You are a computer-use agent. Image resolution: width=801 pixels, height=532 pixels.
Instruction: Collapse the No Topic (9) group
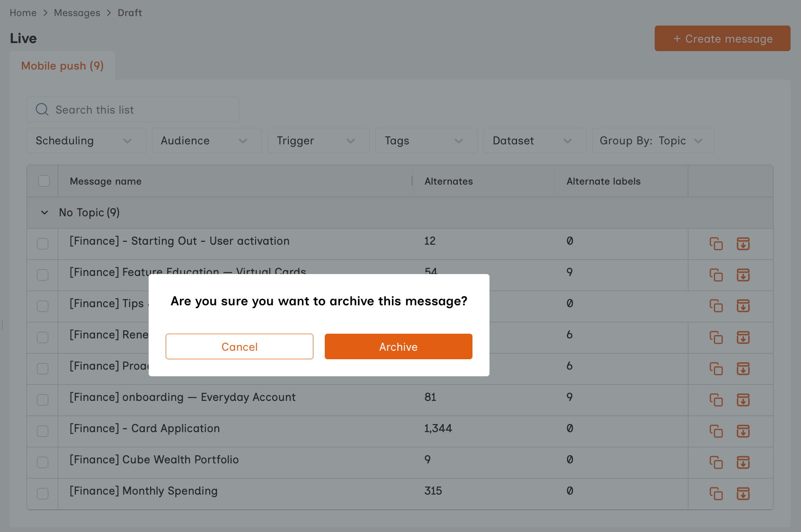(x=44, y=213)
